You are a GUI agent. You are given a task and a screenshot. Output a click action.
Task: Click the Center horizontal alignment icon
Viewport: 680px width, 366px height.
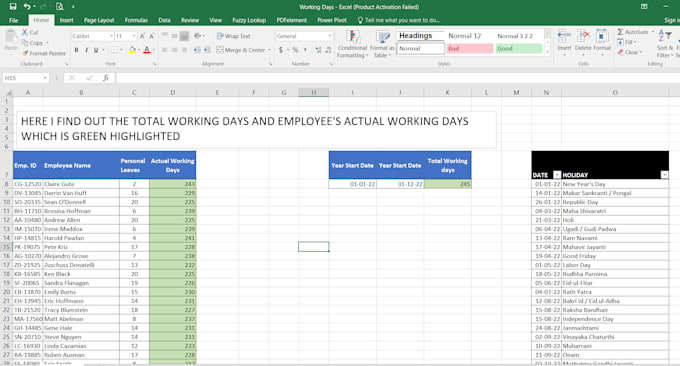pos(174,50)
